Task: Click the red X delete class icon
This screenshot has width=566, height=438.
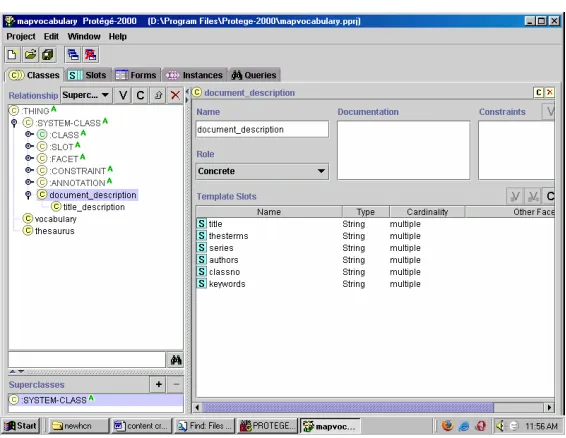Action: [x=175, y=95]
